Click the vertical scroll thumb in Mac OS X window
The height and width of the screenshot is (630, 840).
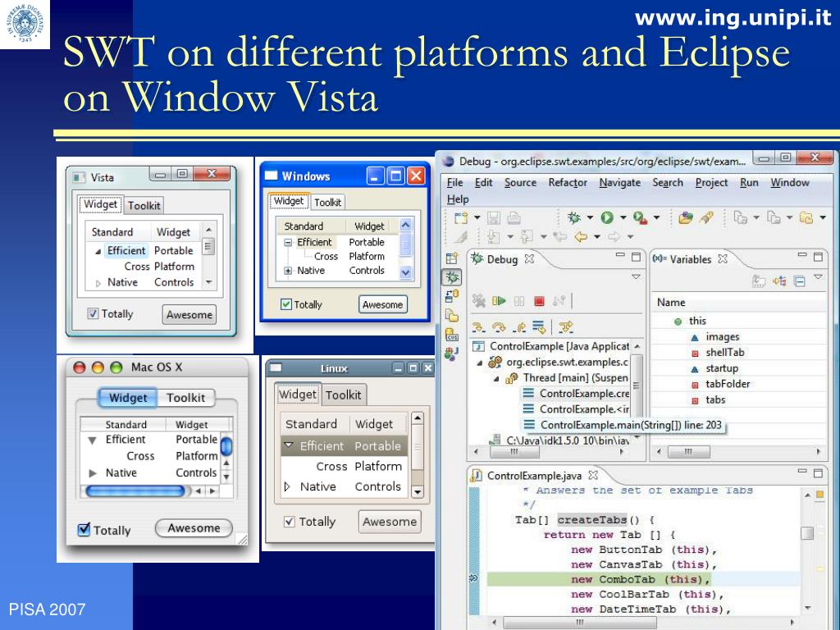226,445
